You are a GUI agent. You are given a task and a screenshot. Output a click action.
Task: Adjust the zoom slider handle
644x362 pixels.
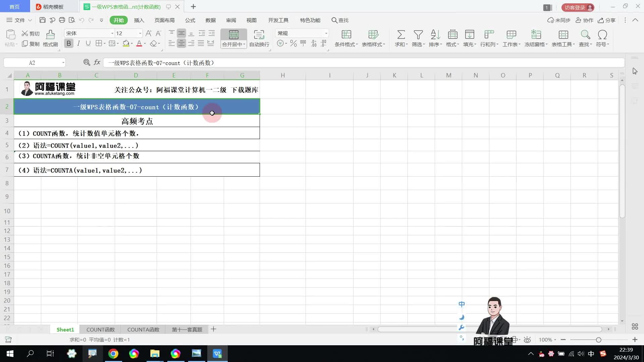[x=598, y=340]
